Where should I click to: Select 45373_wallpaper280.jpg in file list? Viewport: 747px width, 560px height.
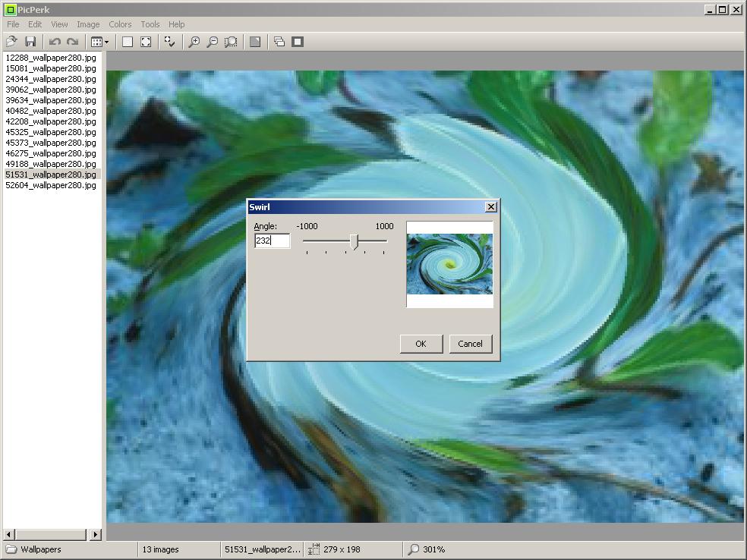[x=51, y=143]
